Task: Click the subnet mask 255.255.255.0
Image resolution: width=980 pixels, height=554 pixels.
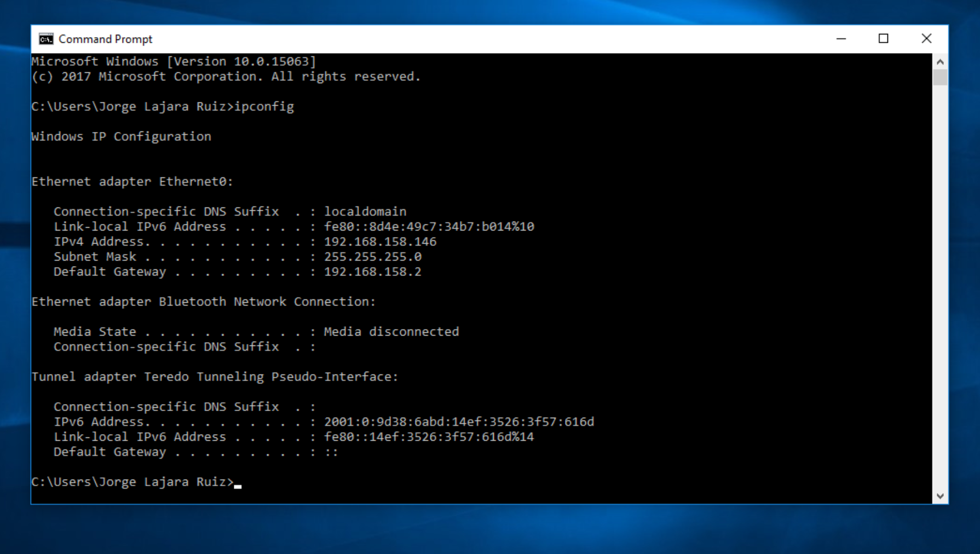Action: [x=373, y=257]
